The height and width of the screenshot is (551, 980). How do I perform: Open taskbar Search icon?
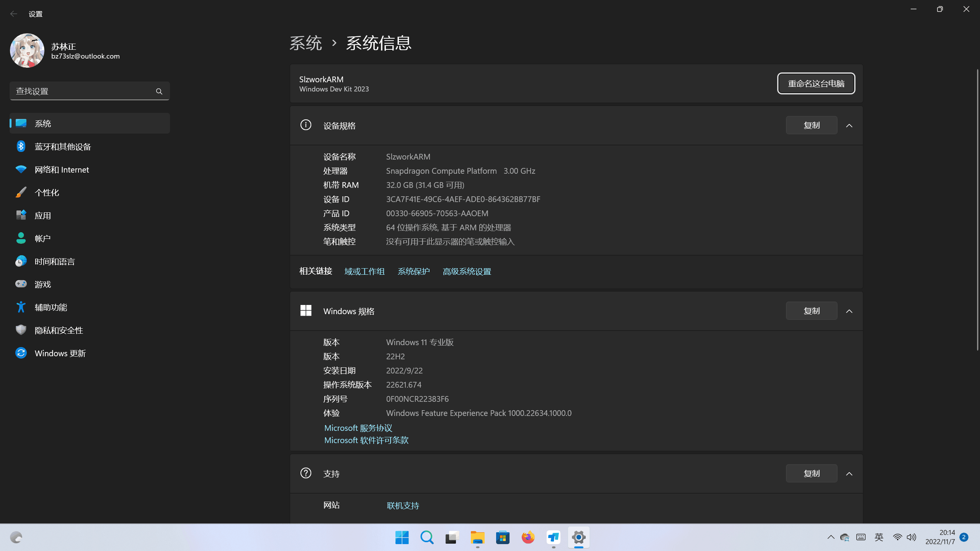[x=427, y=538]
